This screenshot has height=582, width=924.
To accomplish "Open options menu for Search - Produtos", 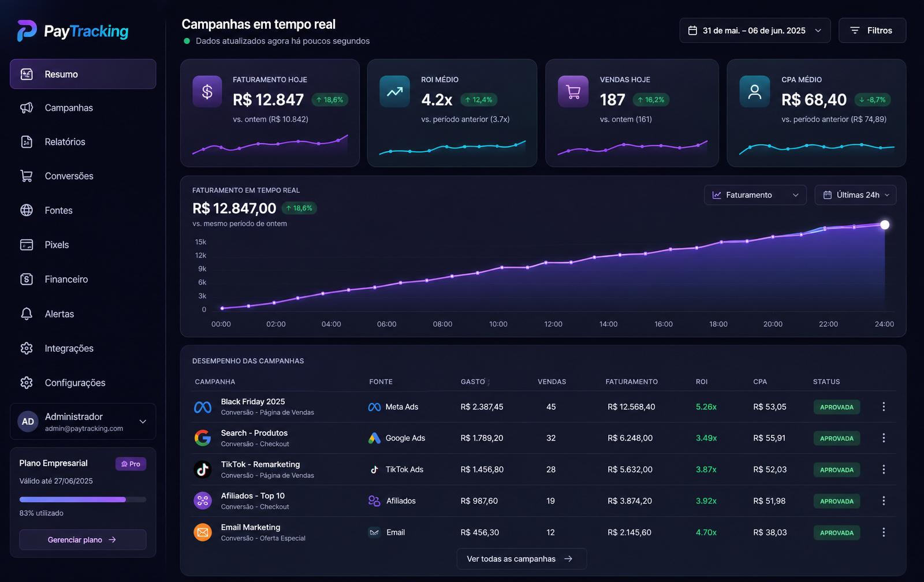I will click(884, 438).
